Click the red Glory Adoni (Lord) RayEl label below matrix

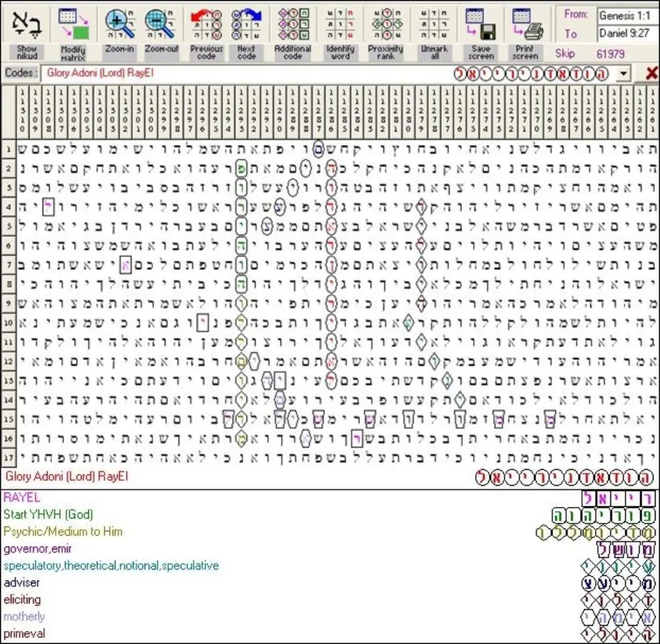tap(66, 477)
